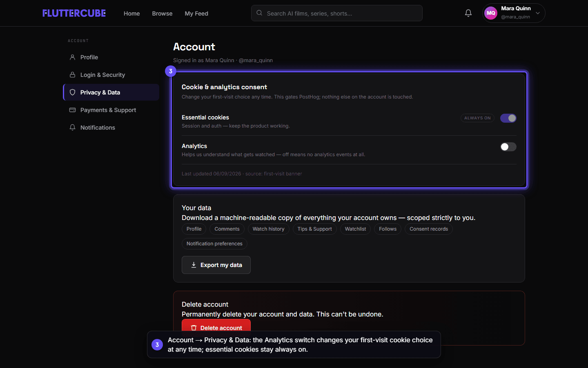Open Notifications settings in sidebar
The image size is (588, 368).
click(x=111, y=128)
